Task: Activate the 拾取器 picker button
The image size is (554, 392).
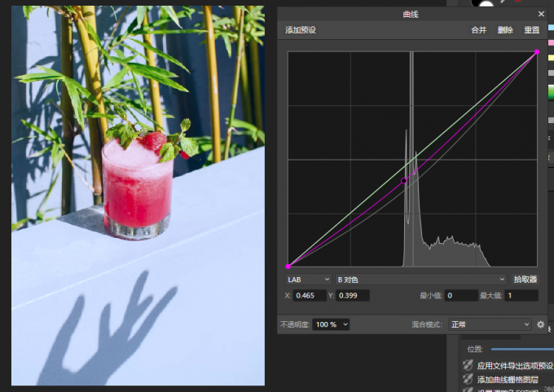Action: (x=525, y=280)
